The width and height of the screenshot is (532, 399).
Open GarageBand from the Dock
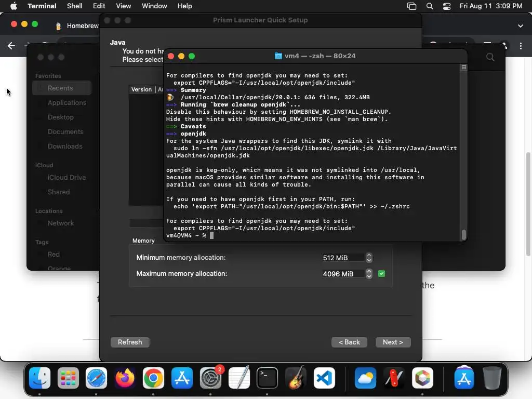click(296, 378)
